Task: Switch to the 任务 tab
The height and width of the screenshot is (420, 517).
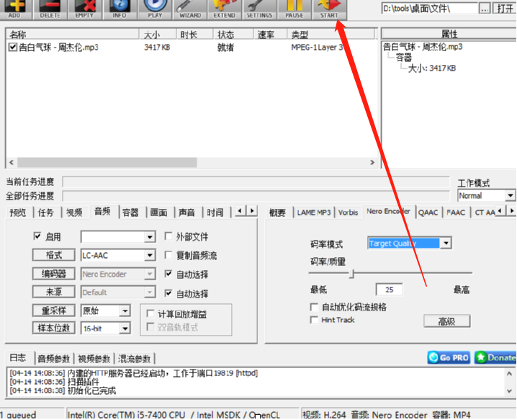Action: pyautogui.click(x=46, y=213)
